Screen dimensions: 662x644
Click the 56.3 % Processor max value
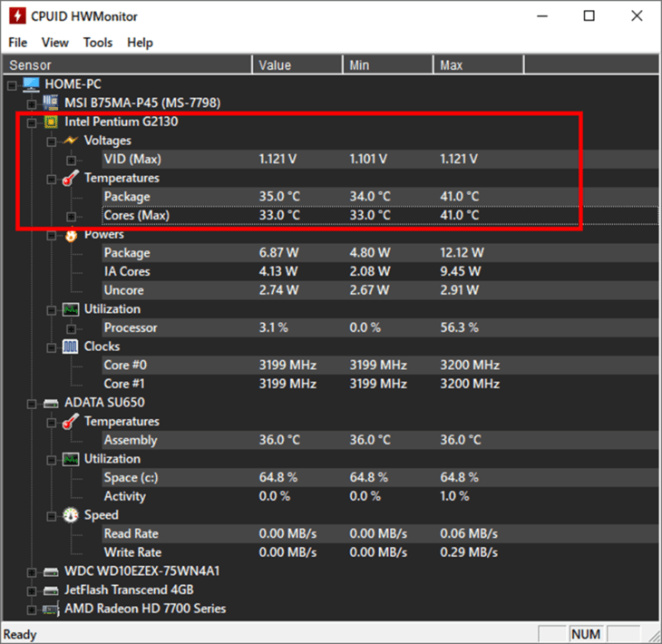(x=460, y=327)
